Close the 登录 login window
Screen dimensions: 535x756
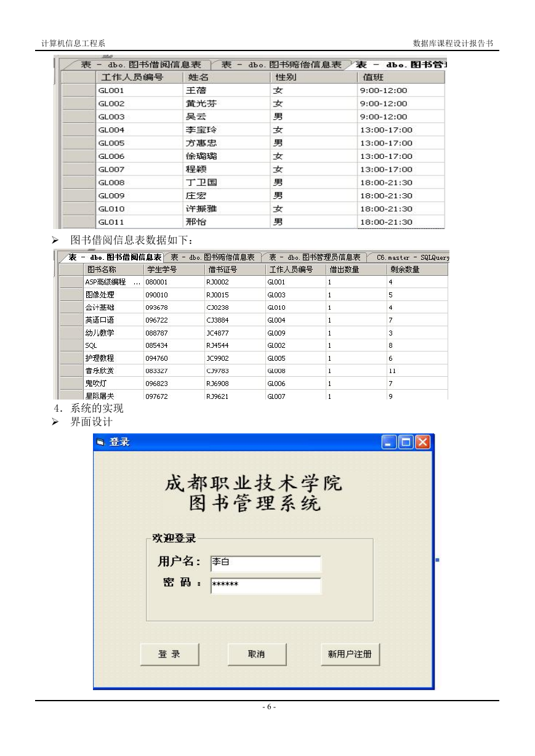pyautogui.click(x=422, y=442)
